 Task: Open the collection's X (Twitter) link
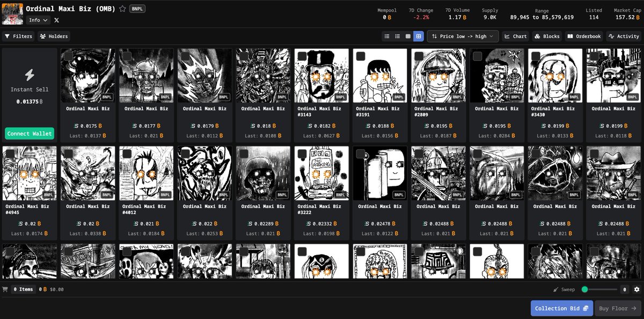pos(57,20)
